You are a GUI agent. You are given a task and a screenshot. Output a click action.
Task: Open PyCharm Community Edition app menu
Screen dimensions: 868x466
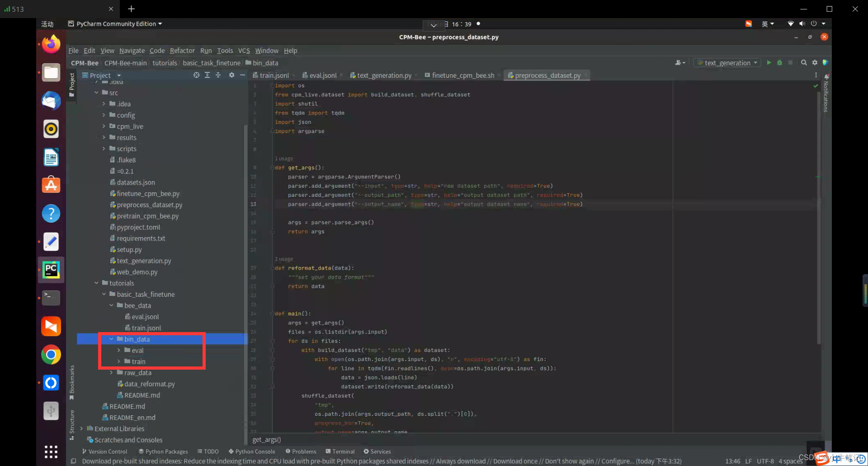(x=115, y=24)
